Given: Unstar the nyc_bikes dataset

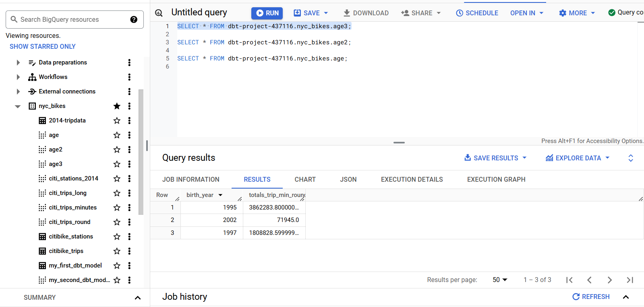Looking at the screenshot, I should (117, 106).
